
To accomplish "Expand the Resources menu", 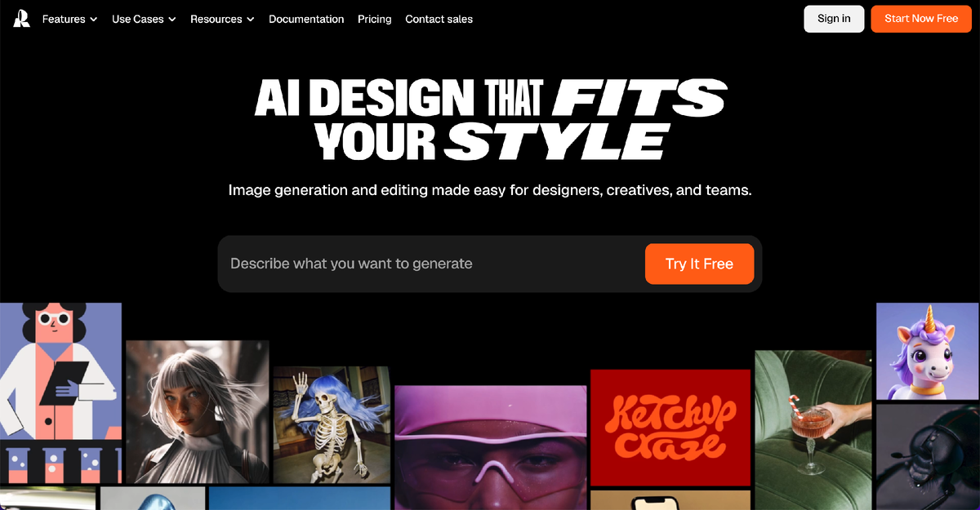I will tap(222, 19).
